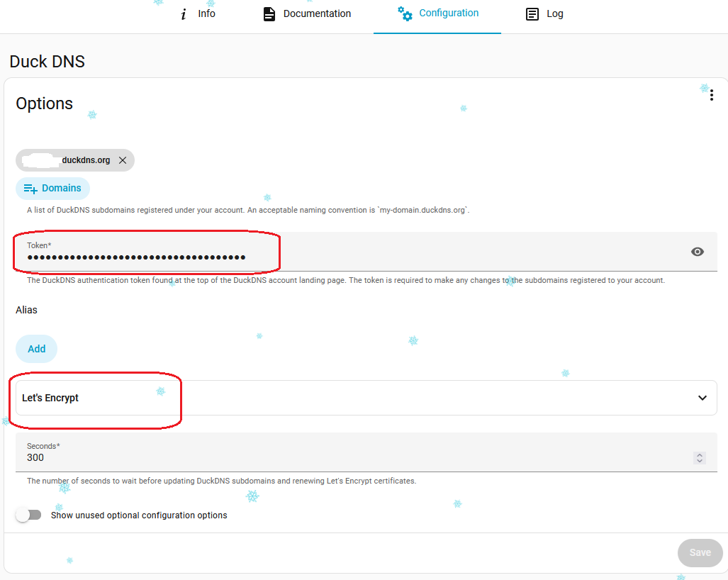Click the Log list icon
Screen dimensions: 728x580
(x=532, y=14)
